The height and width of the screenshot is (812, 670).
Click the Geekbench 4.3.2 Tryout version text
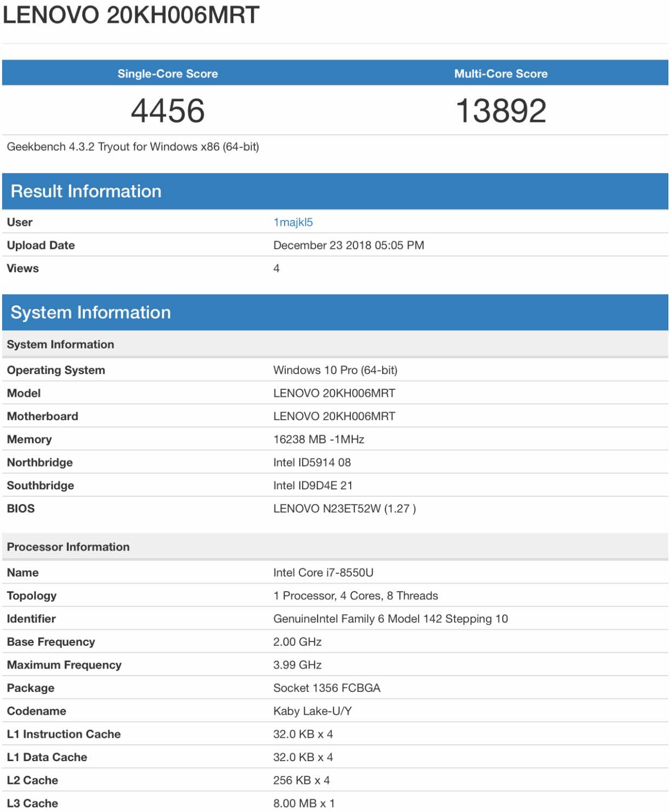pos(133,147)
